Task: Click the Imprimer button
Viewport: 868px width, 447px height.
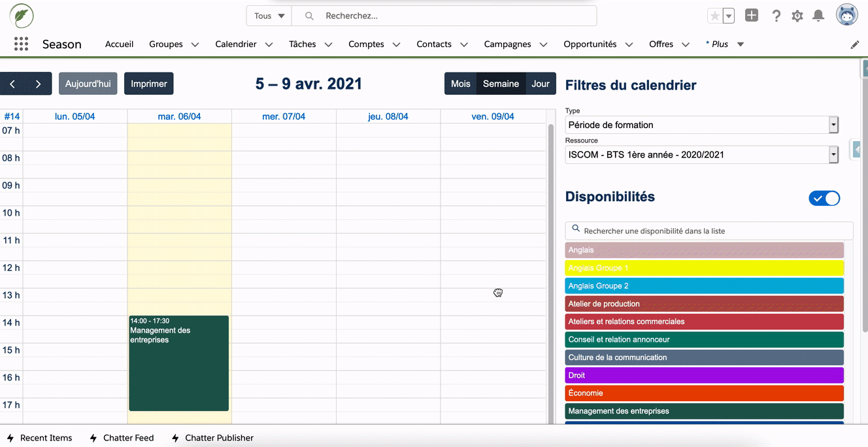Action: 148,84
